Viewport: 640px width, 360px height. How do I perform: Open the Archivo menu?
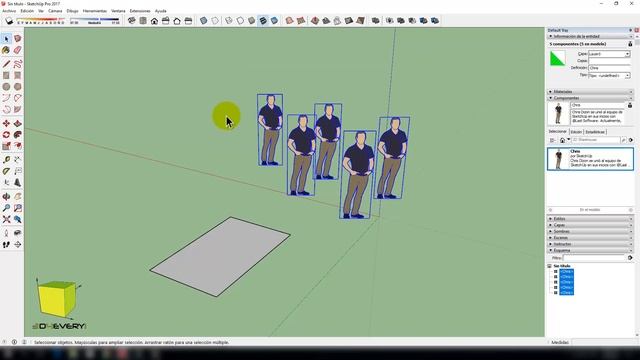coord(9,11)
